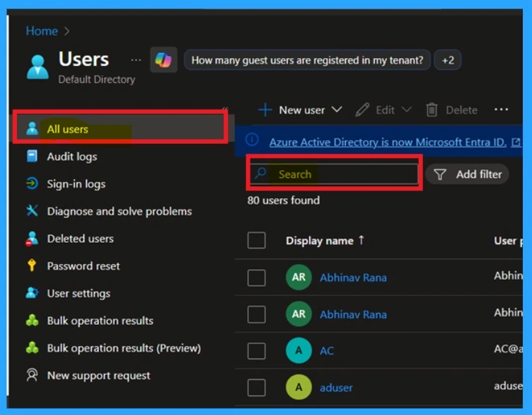Select All users in the sidebar
Screen dimensions: 532x415
tap(120, 129)
